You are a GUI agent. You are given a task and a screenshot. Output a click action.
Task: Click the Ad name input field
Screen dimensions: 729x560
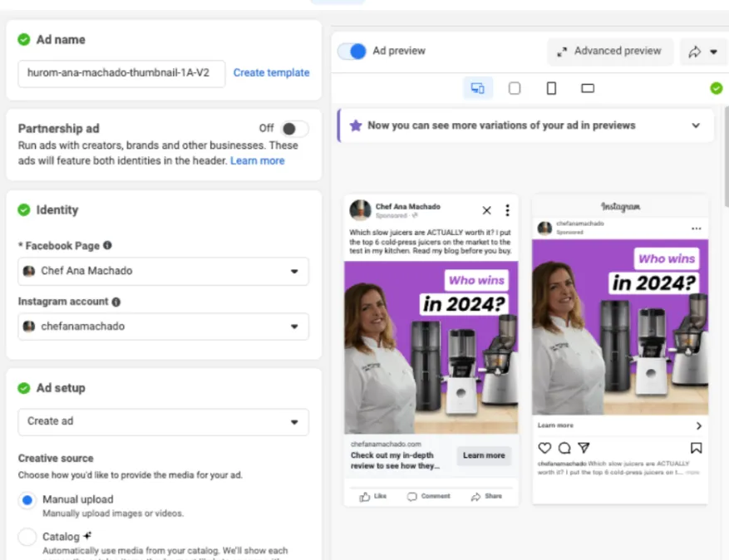[121, 73]
